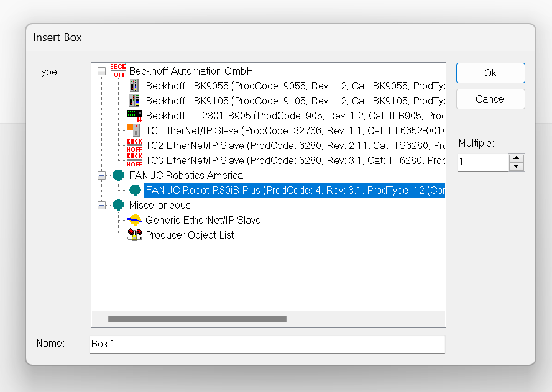The width and height of the screenshot is (552, 392).
Task: Select Generic EtherNet/IP Slave entry
Action: (203, 220)
